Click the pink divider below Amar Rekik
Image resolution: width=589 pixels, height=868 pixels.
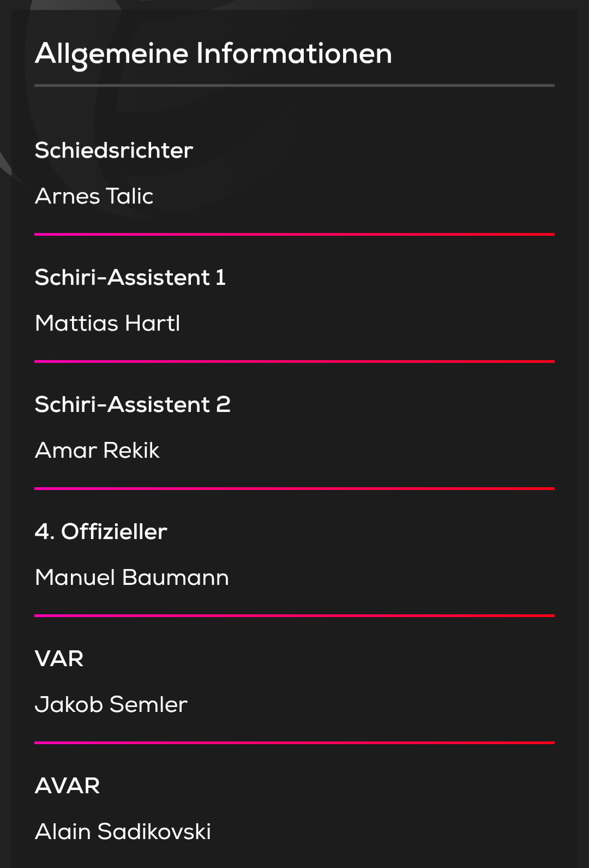point(294,489)
